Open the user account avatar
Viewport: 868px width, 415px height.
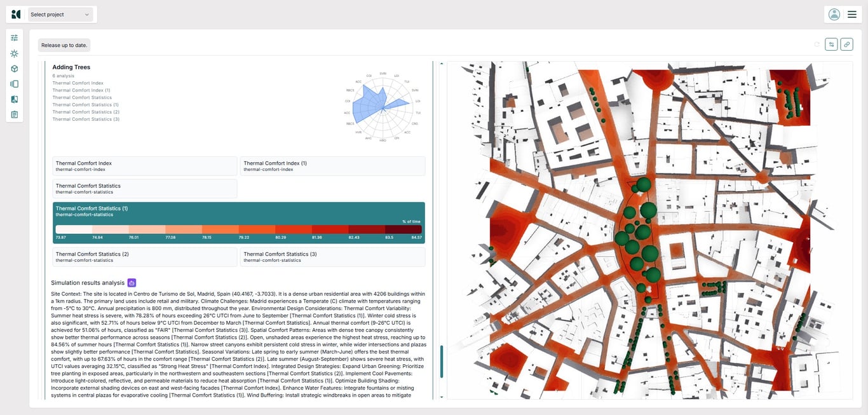(834, 14)
